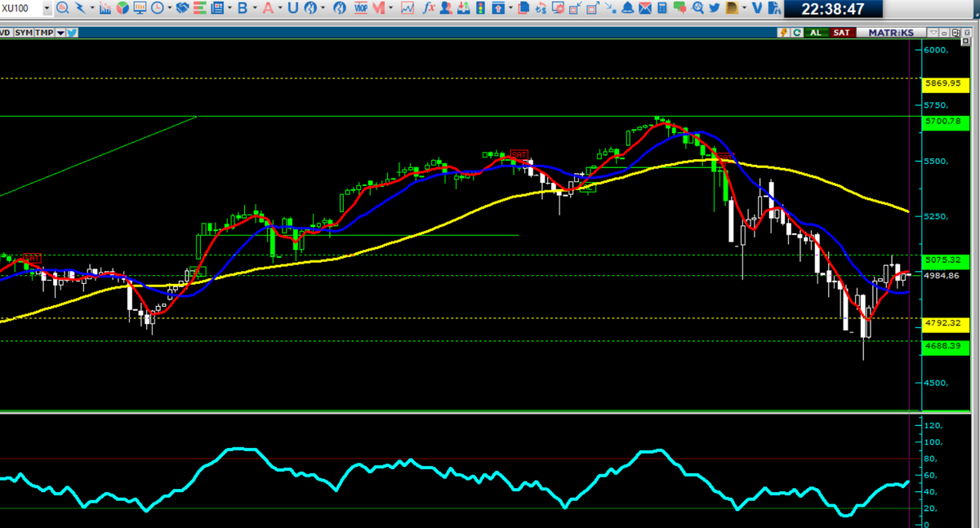Open the pie chart icon
Image resolution: width=980 pixels, height=528 pixels.
click(122, 8)
